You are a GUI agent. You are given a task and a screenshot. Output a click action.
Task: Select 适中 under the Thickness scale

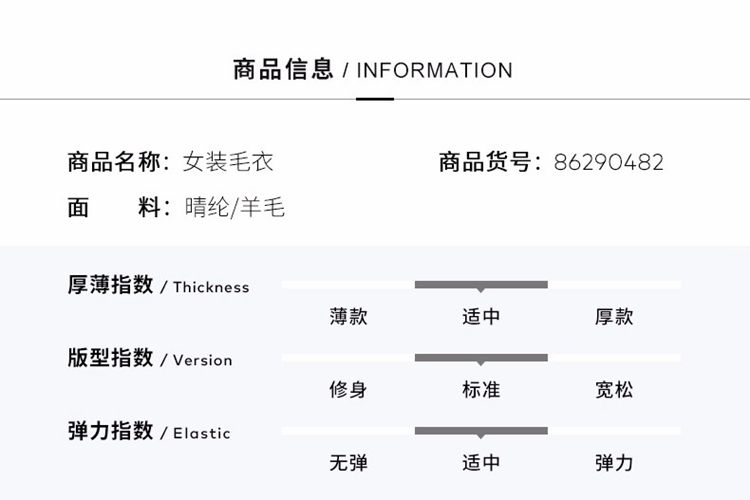(x=481, y=317)
